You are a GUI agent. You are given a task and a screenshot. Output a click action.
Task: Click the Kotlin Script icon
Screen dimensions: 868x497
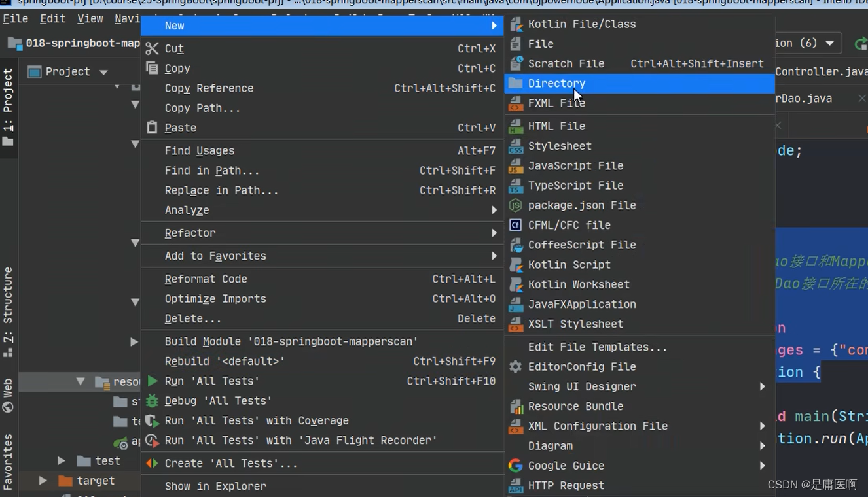pos(516,265)
